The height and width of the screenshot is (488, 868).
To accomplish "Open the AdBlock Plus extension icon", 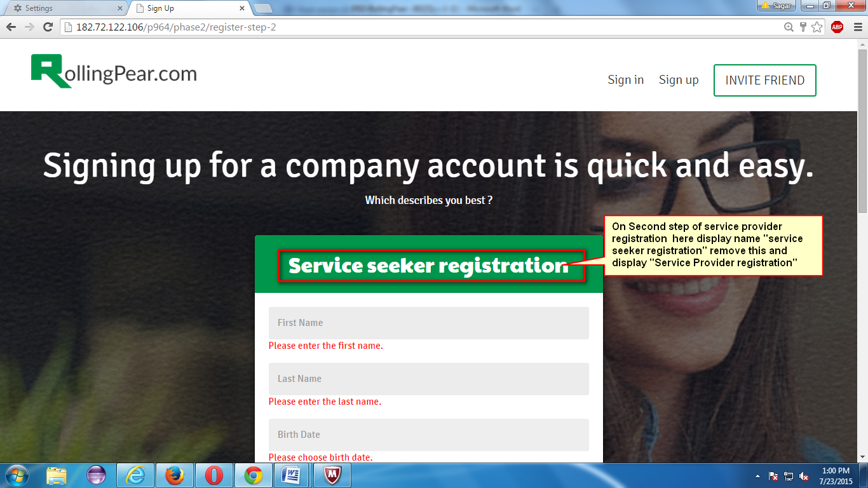I will click(x=837, y=27).
